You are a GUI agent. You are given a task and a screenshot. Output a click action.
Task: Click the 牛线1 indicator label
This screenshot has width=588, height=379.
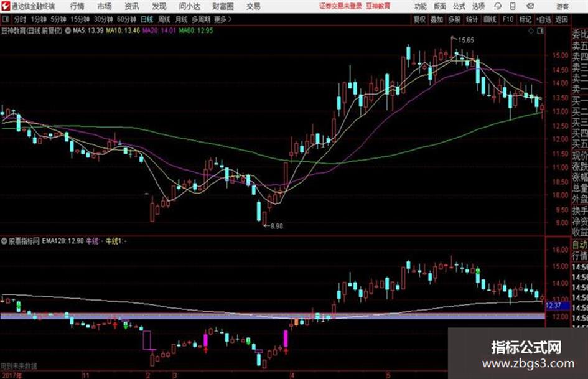pyautogui.click(x=116, y=241)
